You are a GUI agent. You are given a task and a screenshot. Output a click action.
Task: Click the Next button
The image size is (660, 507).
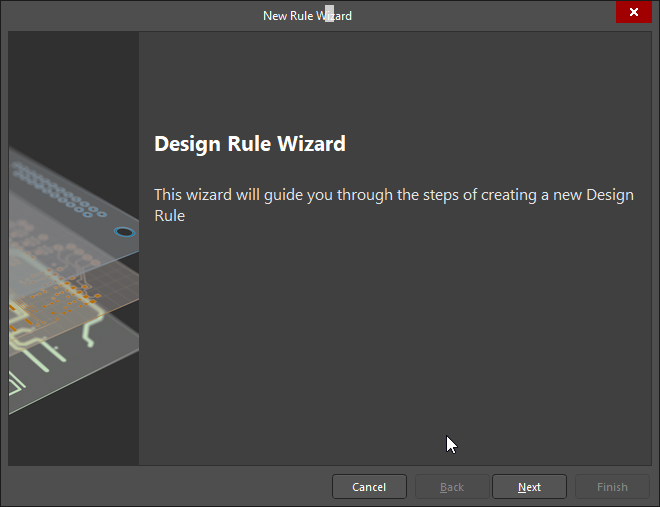529,487
